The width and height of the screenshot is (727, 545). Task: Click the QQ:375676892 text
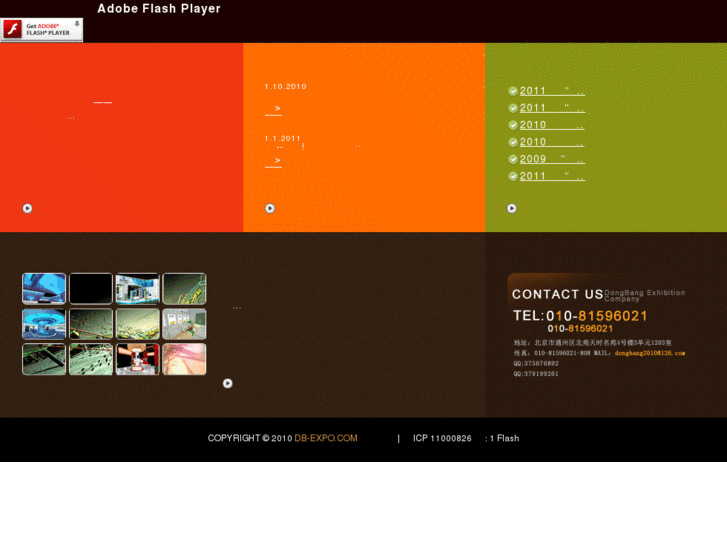[x=536, y=363]
